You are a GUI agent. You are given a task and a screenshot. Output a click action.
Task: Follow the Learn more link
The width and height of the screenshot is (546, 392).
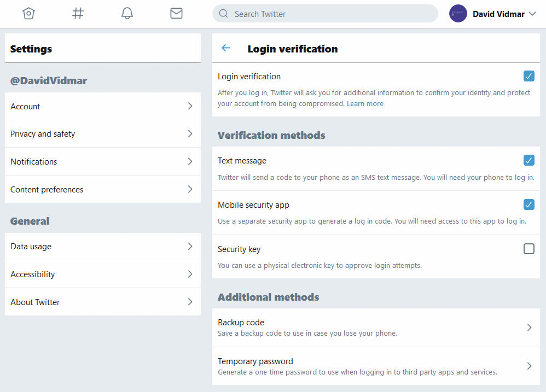pyautogui.click(x=365, y=104)
